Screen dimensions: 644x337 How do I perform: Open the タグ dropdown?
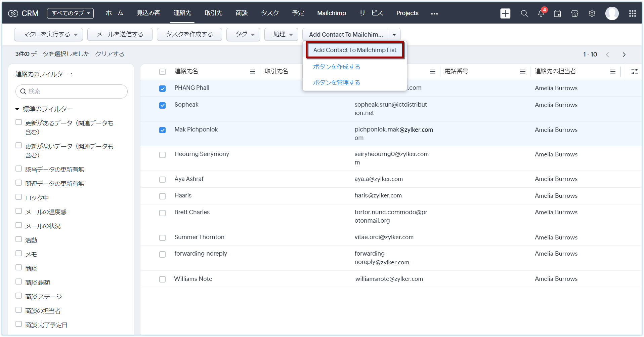243,34
